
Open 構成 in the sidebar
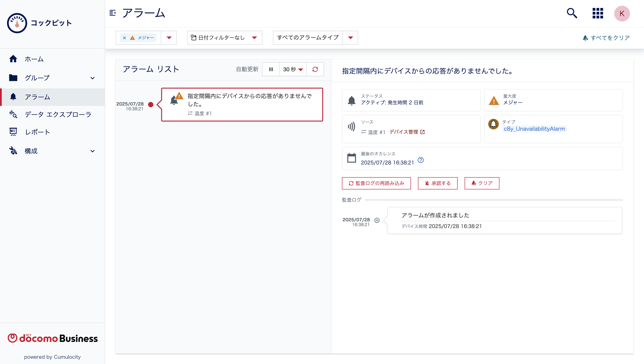click(52, 151)
